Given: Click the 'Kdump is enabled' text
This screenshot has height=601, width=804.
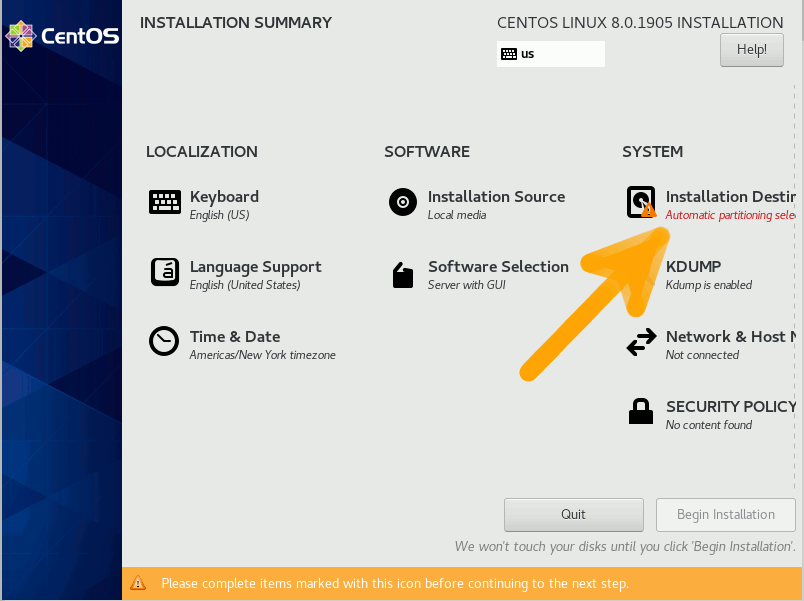Looking at the screenshot, I should pyautogui.click(x=709, y=285).
